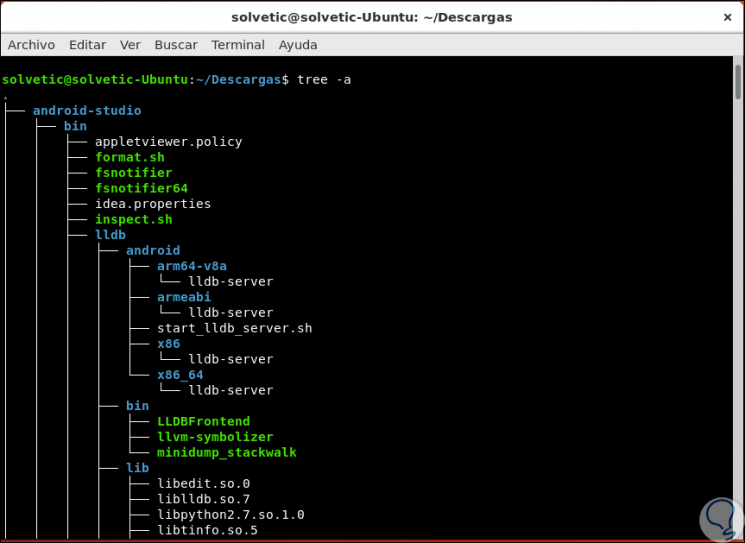Viewport: 745px width, 543px height.
Task: Click the armeabi directory
Action: click(184, 297)
